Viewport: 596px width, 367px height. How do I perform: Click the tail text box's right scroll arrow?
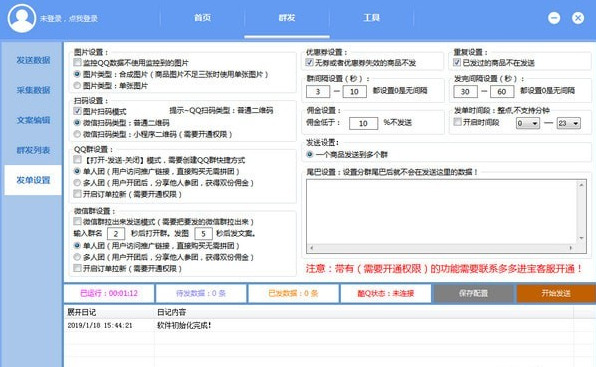click(x=571, y=248)
